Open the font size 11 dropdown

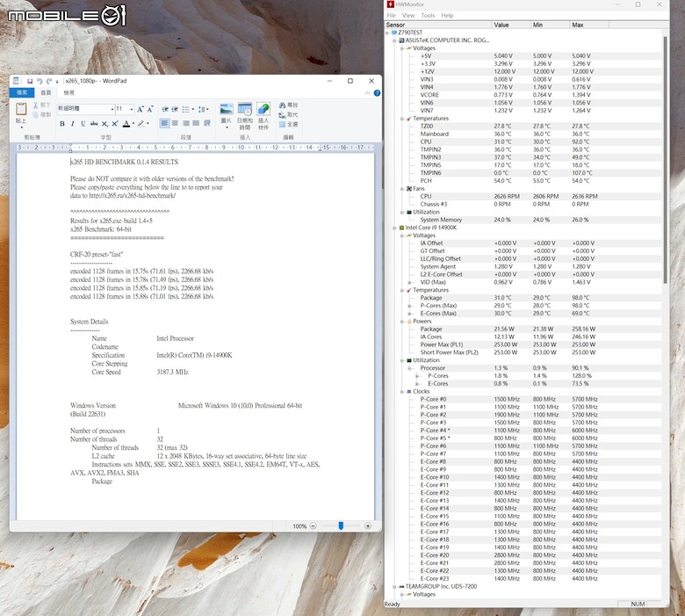pyautogui.click(x=132, y=109)
